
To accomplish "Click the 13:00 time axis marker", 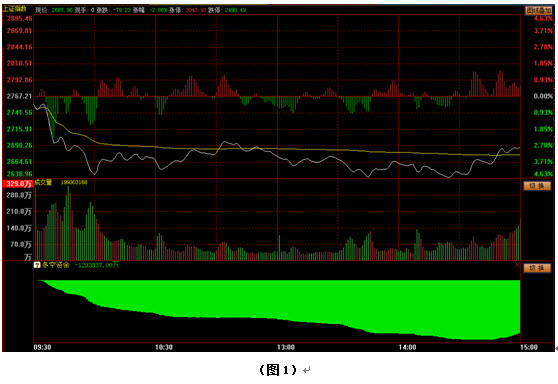I will click(x=286, y=347).
